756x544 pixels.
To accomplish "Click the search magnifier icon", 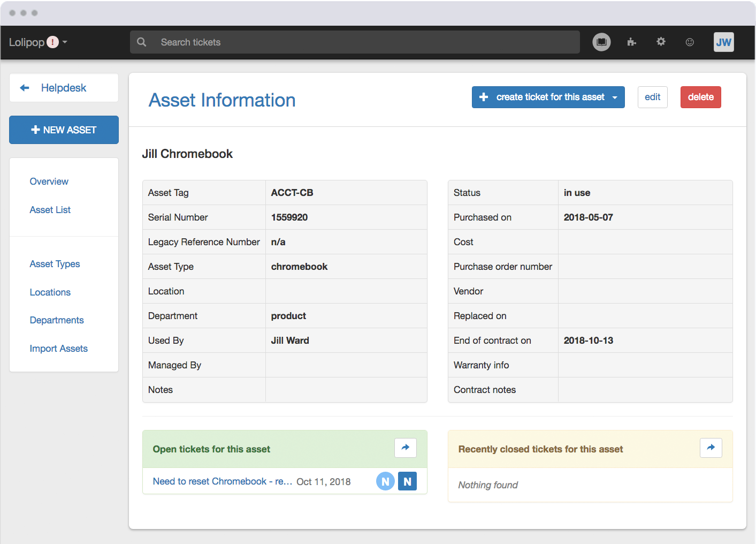I will point(142,42).
